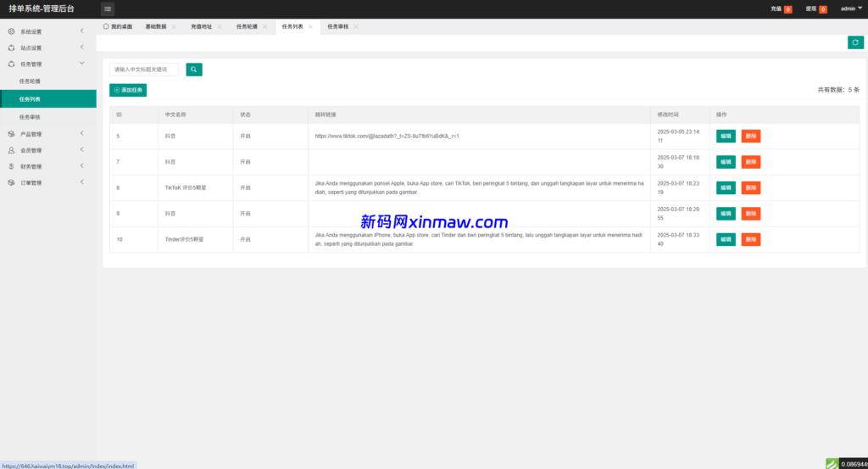The image size is (868, 469).
Task: Select the 任务列表 tab
Action: pos(292,26)
